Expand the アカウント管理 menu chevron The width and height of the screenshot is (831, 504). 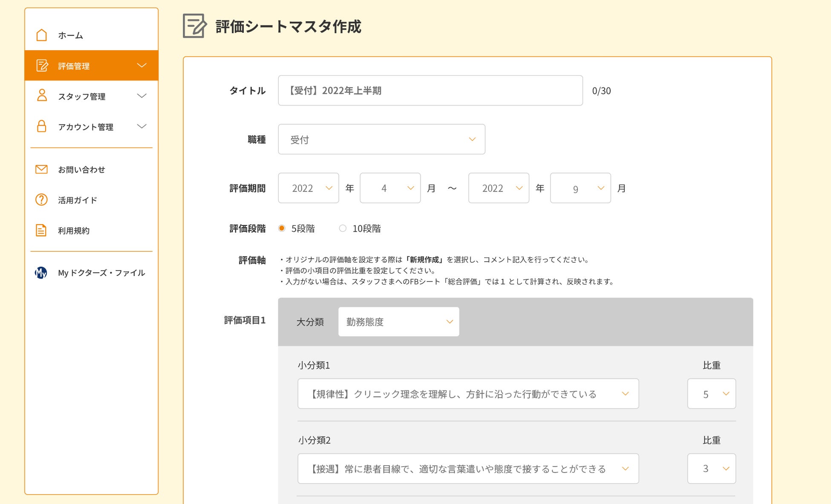(141, 127)
